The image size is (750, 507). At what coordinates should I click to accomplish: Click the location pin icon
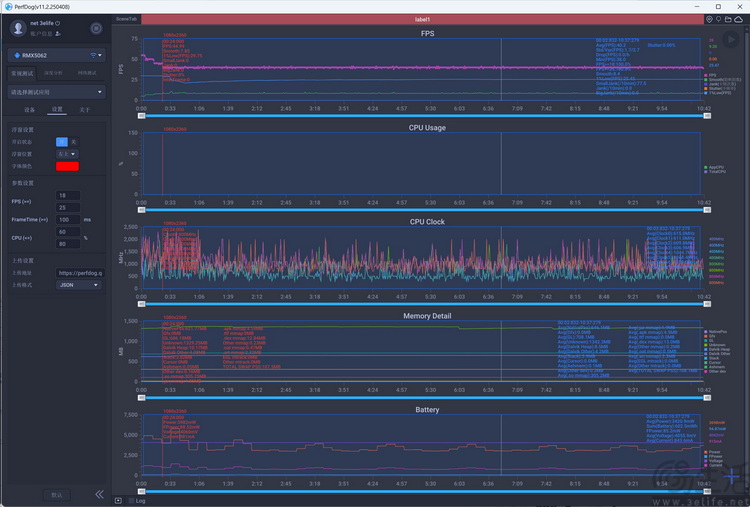718,20
